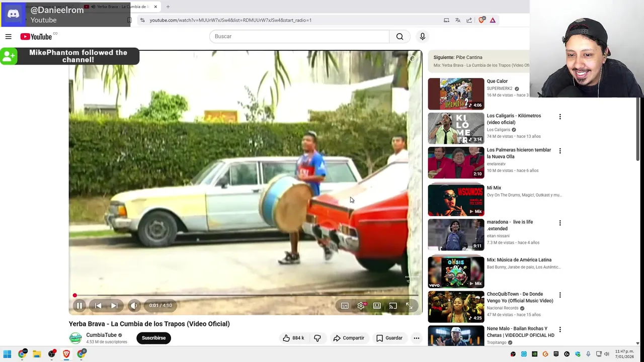Skip to the next video

click(114, 306)
